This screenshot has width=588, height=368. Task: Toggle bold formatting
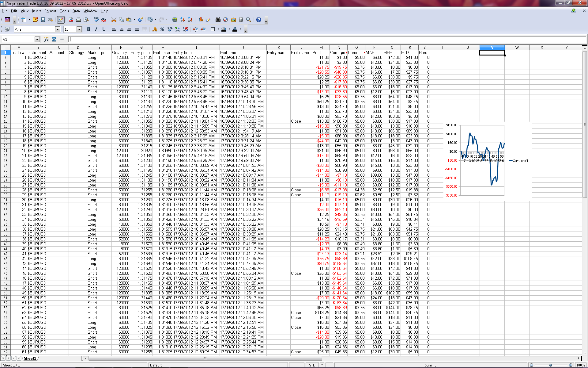pyautogui.click(x=89, y=29)
